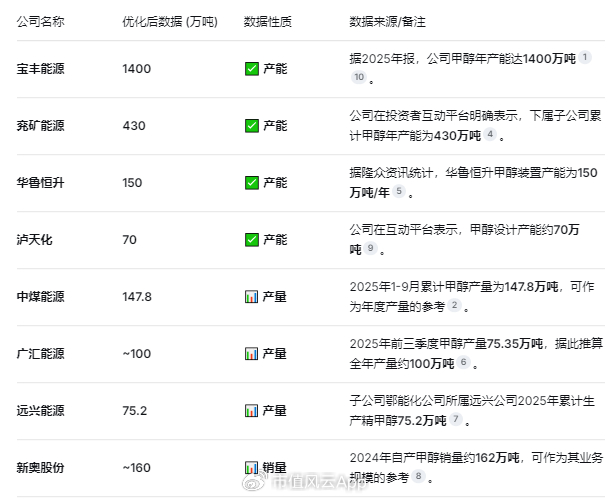The image size is (612, 499).
Task: Click the bar chart icon in 广汇能源 row
Action: [x=251, y=354]
